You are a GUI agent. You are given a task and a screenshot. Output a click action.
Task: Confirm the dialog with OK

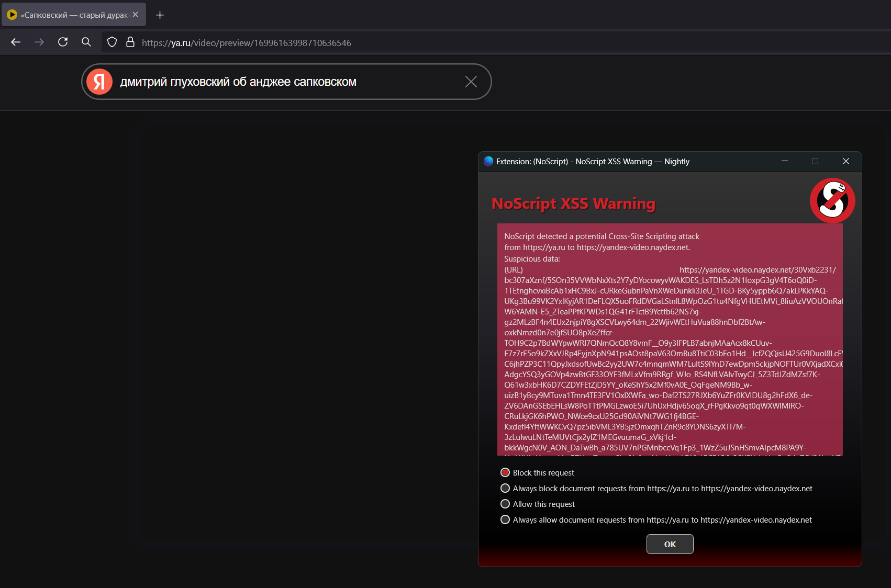point(670,544)
